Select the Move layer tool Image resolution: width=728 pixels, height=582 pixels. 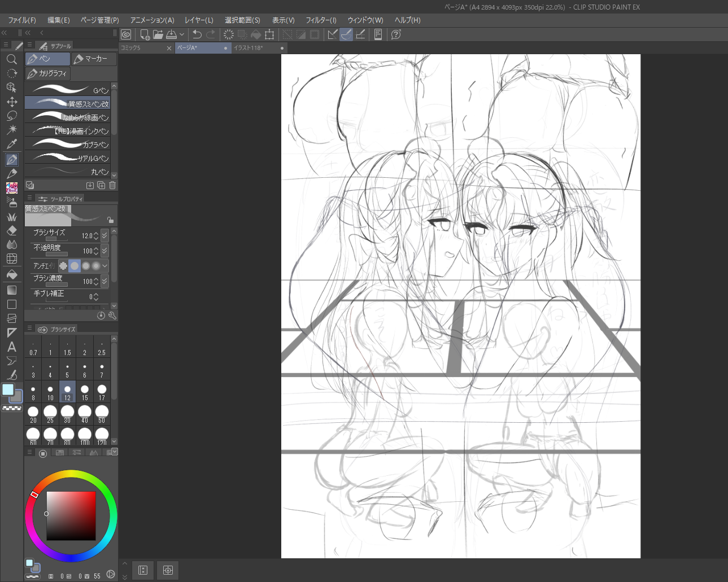point(11,102)
